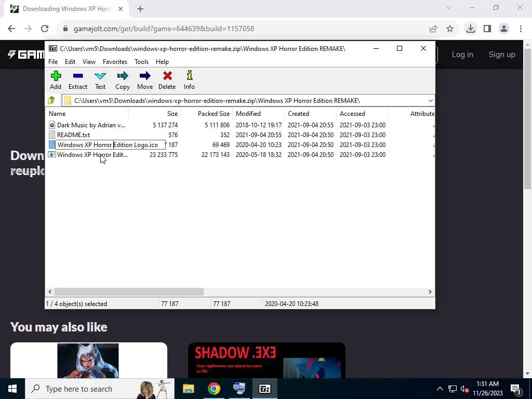This screenshot has width=532, height=399.
Task: Close the Downloading Windows XP Horror tab
Action: tap(121, 9)
